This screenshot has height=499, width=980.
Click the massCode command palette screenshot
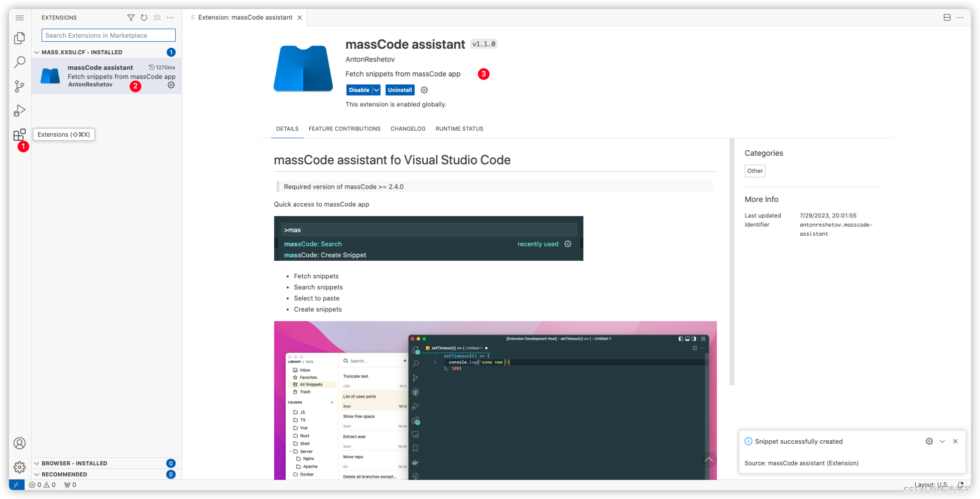[x=428, y=238]
